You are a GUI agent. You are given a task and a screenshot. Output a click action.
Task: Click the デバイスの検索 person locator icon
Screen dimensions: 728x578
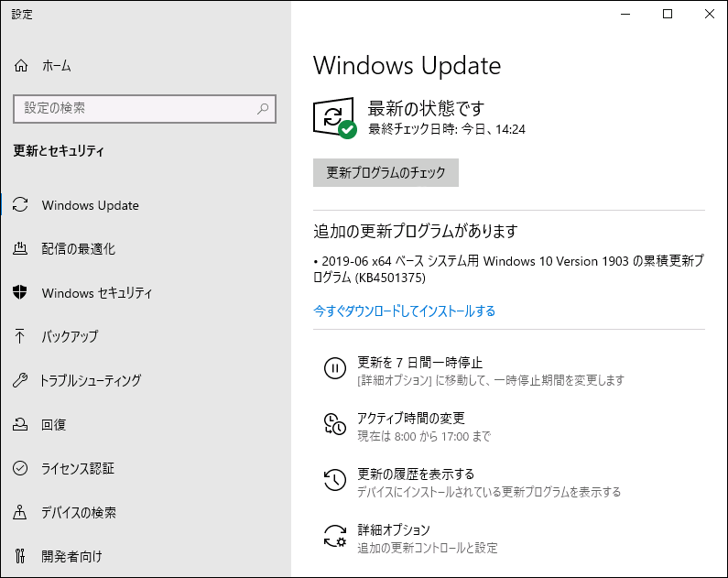(x=20, y=512)
